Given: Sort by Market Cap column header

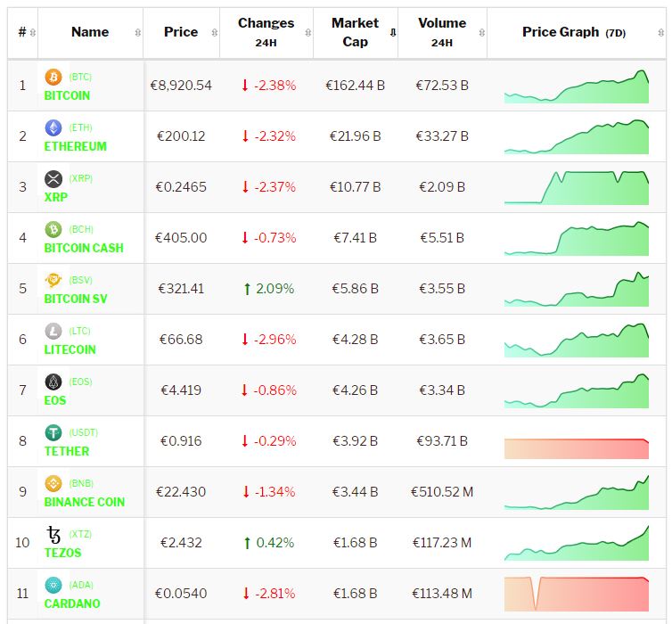Looking at the screenshot, I should tap(355, 32).
